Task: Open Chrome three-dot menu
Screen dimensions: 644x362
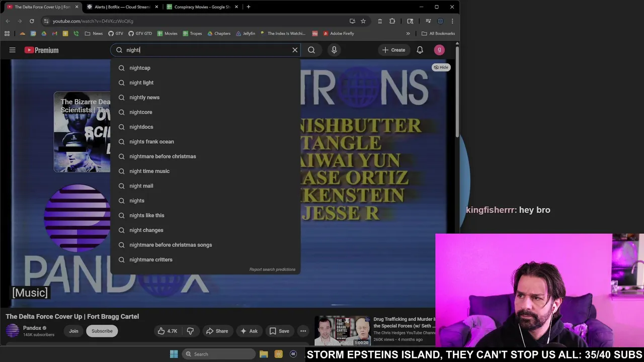Action: click(x=452, y=21)
